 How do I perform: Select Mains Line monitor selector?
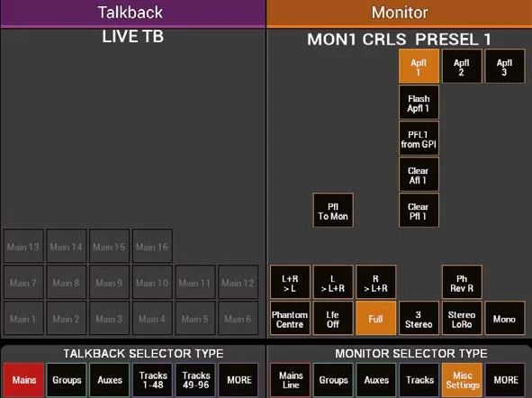(290, 380)
